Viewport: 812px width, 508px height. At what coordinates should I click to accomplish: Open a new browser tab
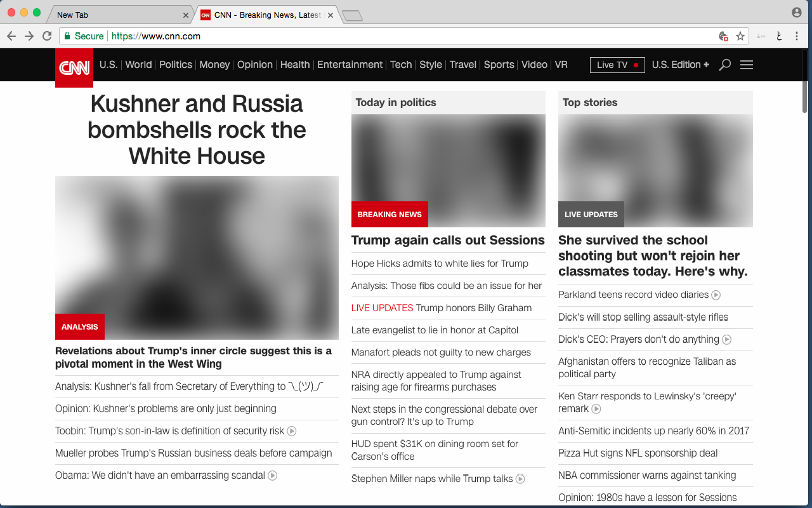(x=352, y=16)
